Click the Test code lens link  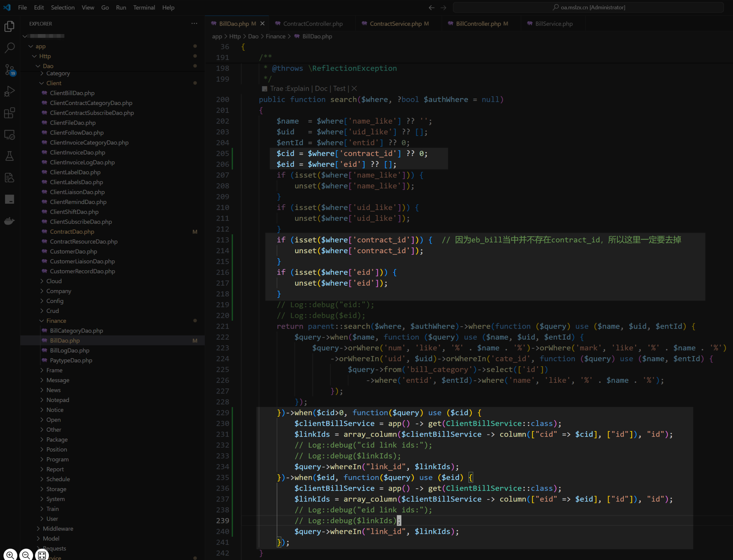[340, 88]
